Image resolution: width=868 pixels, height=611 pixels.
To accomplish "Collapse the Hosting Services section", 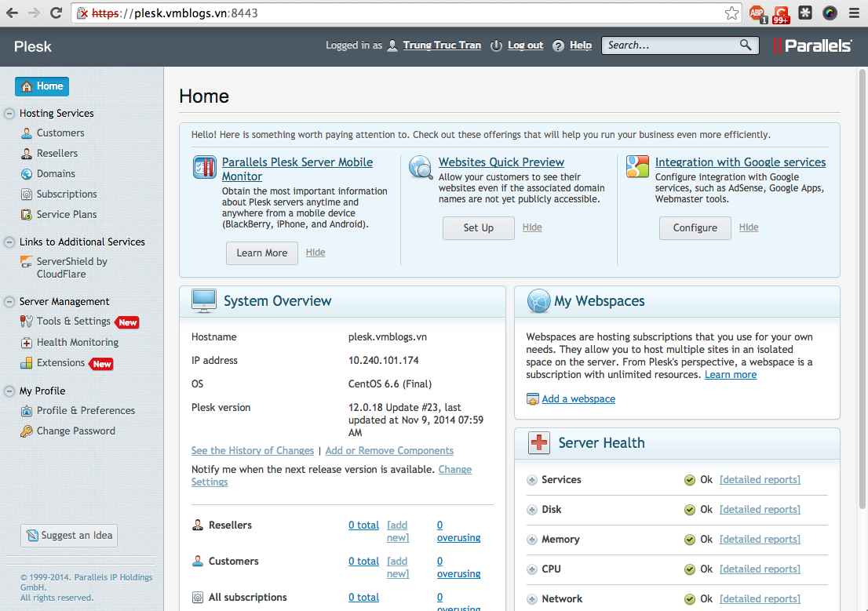I will [x=10, y=114].
